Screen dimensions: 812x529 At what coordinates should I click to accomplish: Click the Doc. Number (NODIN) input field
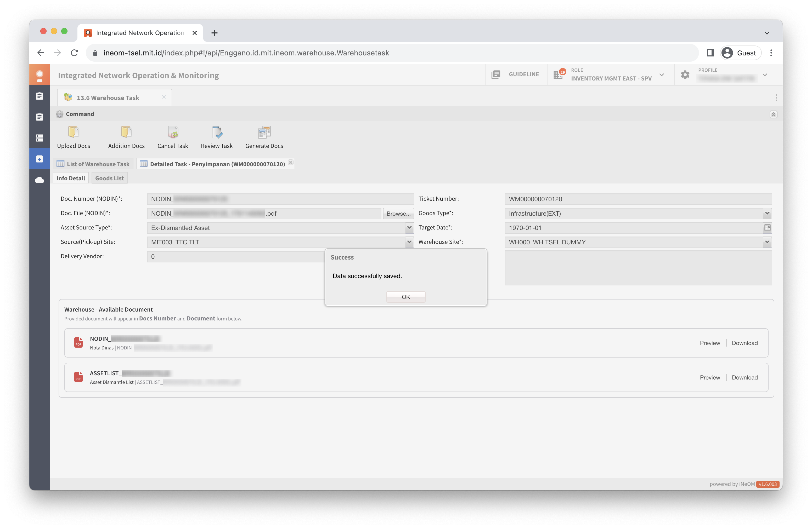coord(280,199)
